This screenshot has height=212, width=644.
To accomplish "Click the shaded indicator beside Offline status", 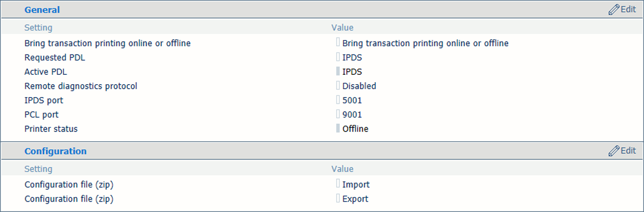I will coord(338,128).
